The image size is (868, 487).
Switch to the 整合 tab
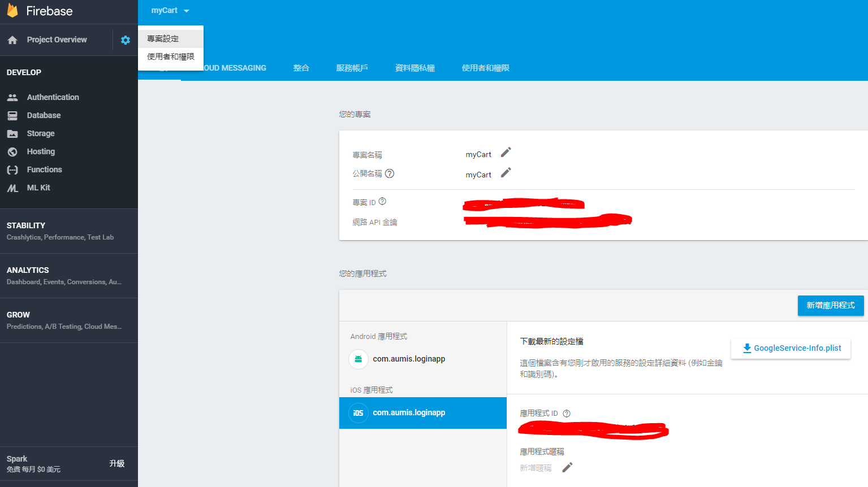[x=301, y=68]
